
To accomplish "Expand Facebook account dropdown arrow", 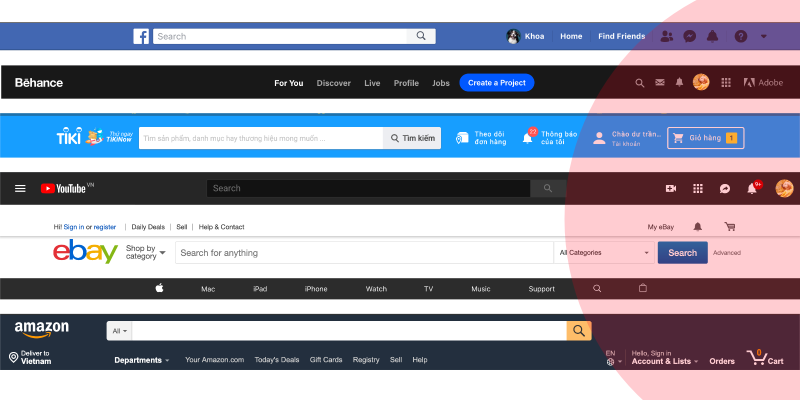I will pyautogui.click(x=764, y=36).
